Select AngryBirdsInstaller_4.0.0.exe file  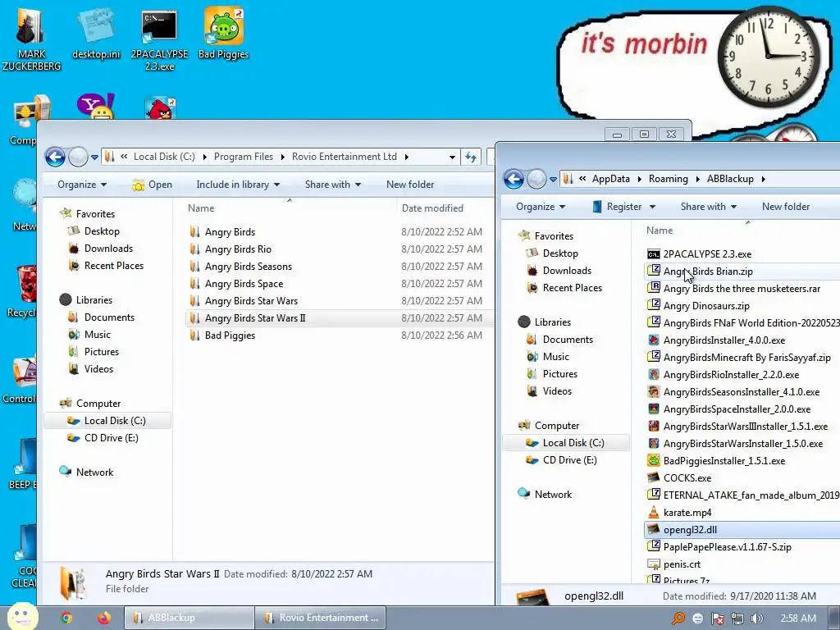click(x=724, y=340)
